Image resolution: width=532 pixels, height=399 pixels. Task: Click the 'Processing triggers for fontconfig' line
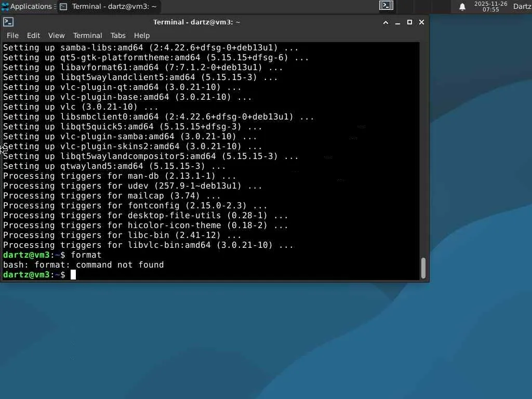tap(135, 206)
